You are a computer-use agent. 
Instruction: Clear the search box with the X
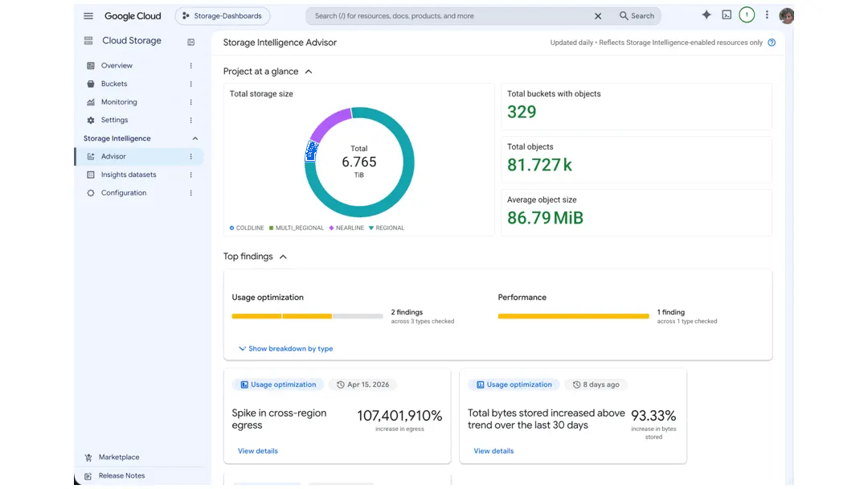click(x=598, y=16)
